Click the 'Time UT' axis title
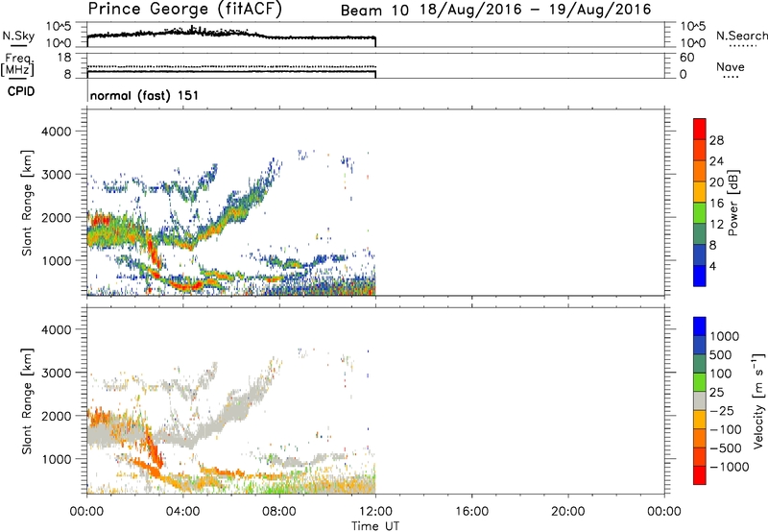Screen dimensions: 768x532 (375, 526)
